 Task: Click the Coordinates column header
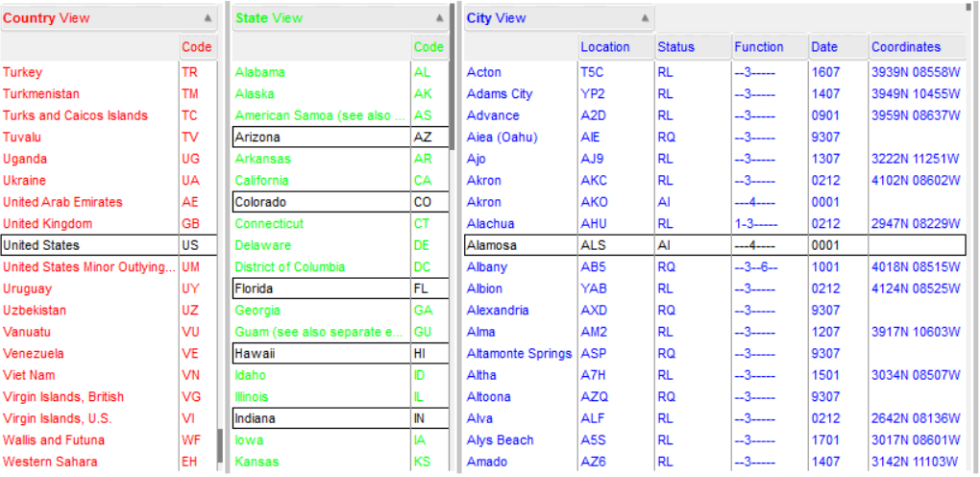point(918,47)
